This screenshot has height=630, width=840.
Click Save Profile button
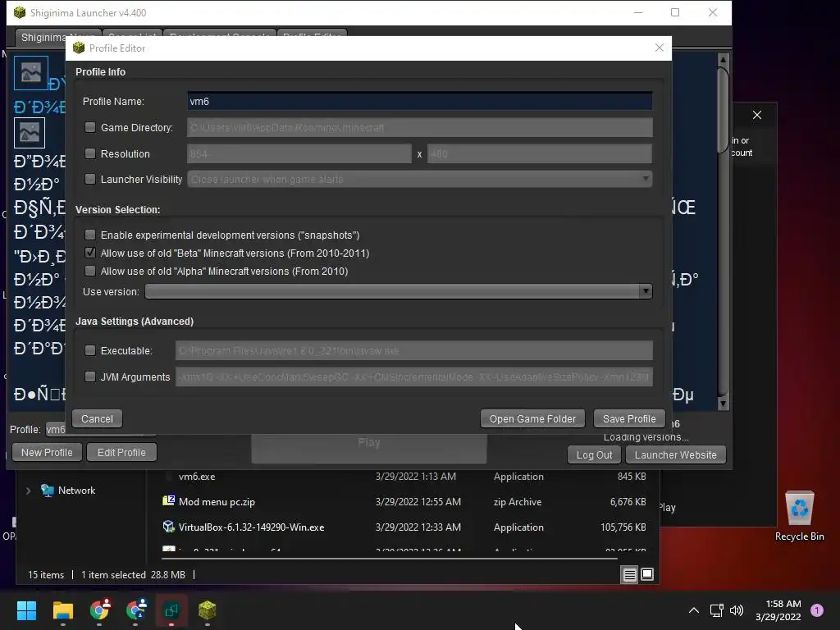tap(629, 419)
